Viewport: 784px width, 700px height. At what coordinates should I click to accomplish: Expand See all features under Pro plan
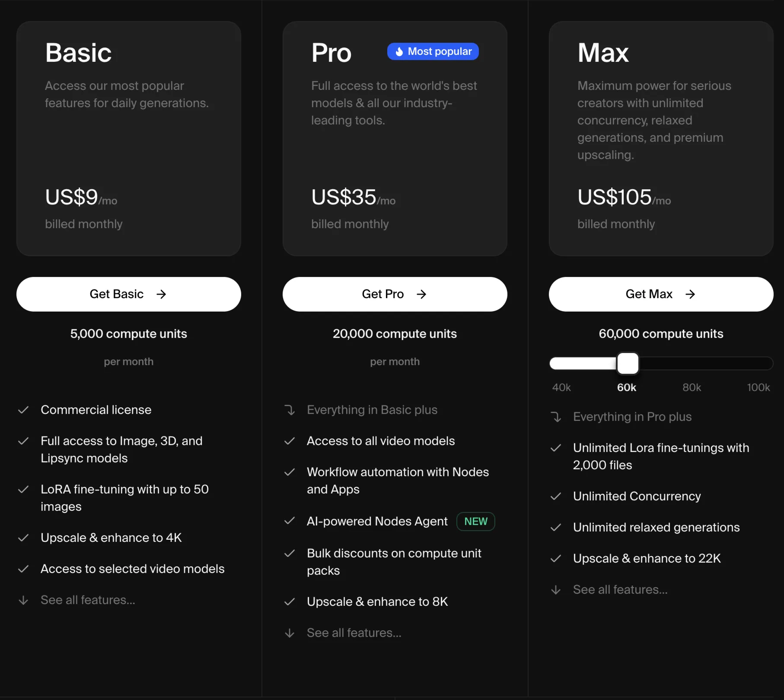tap(354, 633)
